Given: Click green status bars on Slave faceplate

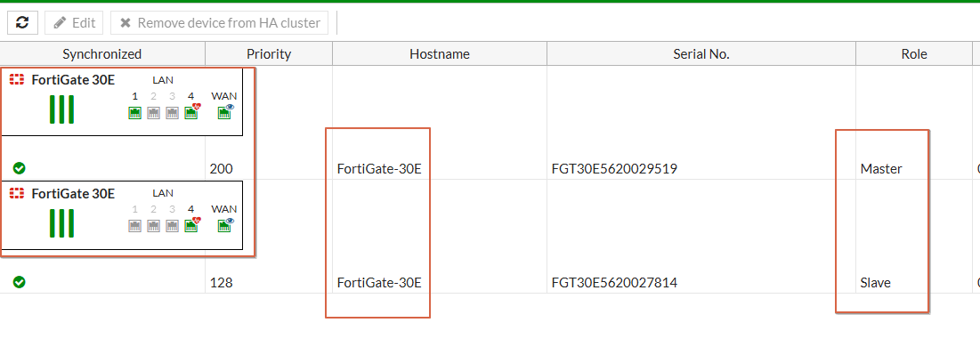Looking at the screenshot, I should pyautogui.click(x=62, y=223).
